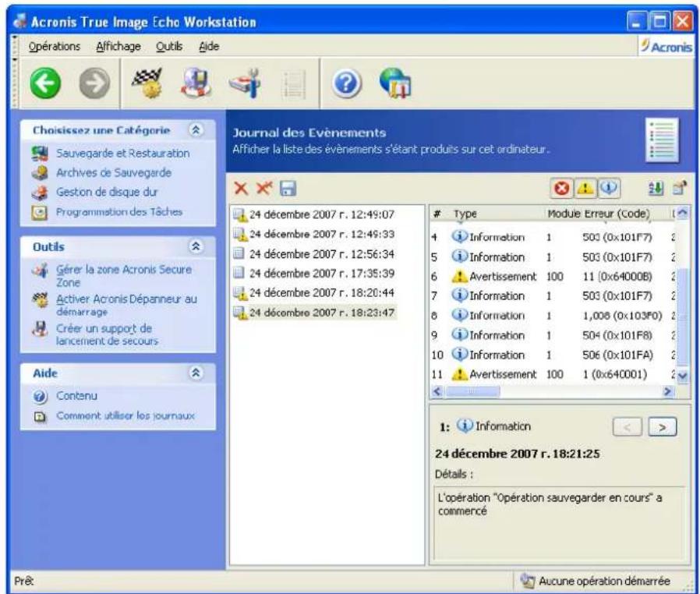700x594 pixels.
Task: Open Comment utiliser les journaux link
Action: pyautogui.click(x=125, y=415)
